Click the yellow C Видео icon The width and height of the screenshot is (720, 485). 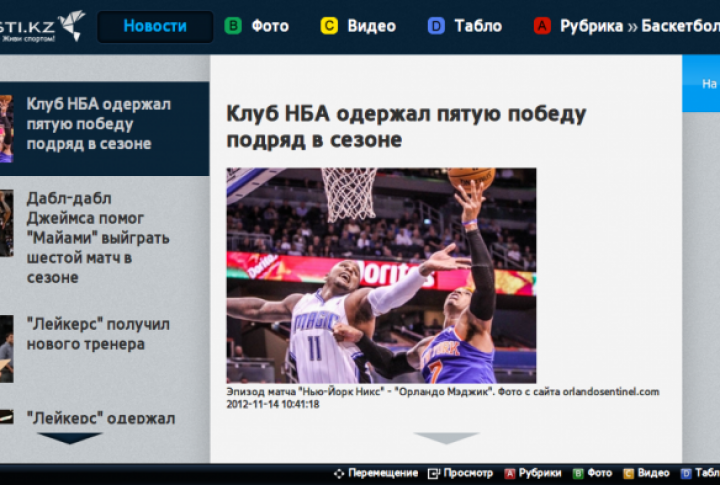(329, 26)
